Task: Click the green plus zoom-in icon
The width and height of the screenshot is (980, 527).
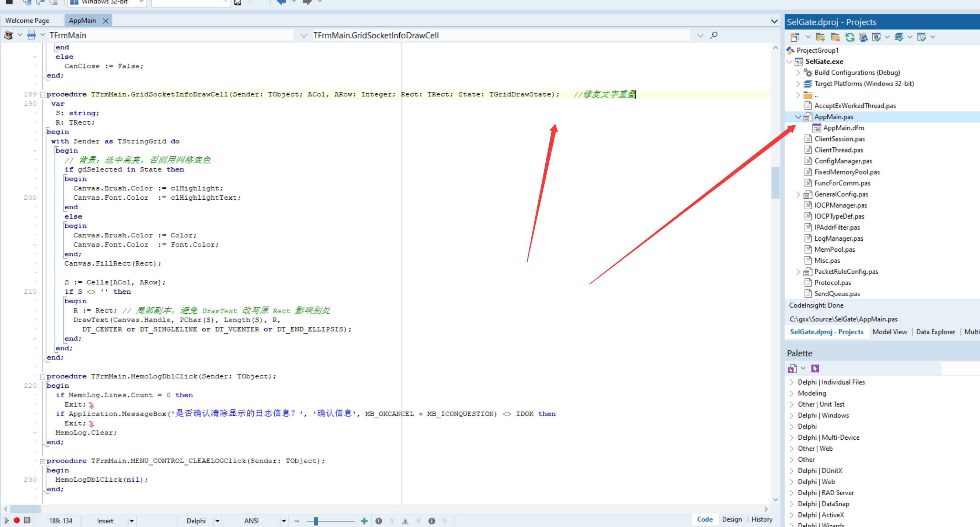Action: (x=364, y=520)
